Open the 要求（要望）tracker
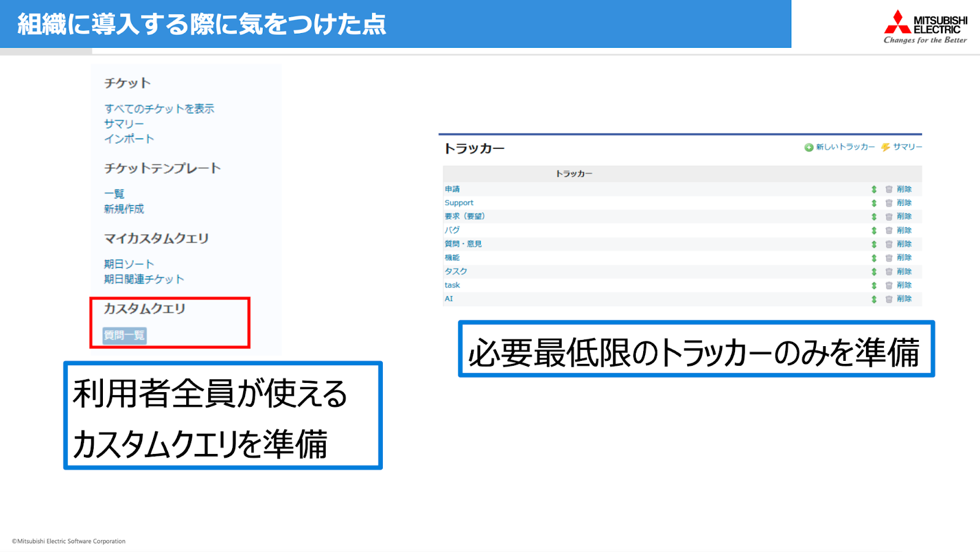This screenshot has width=980, height=552. point(465,216)
